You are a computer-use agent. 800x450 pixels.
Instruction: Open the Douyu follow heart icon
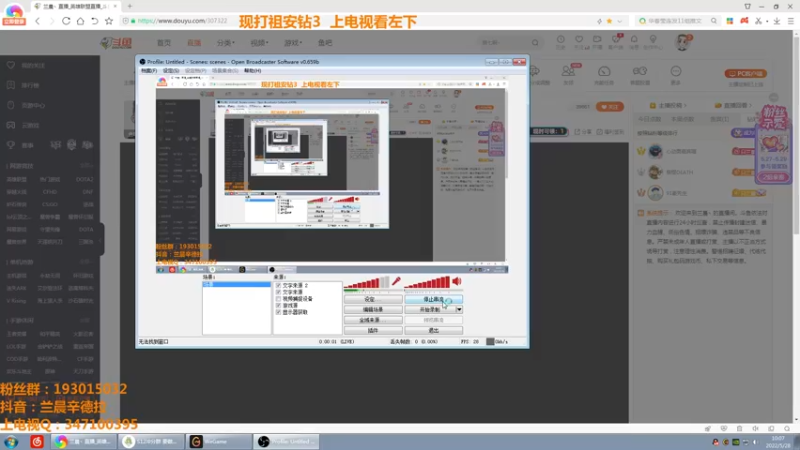(579, 40)
